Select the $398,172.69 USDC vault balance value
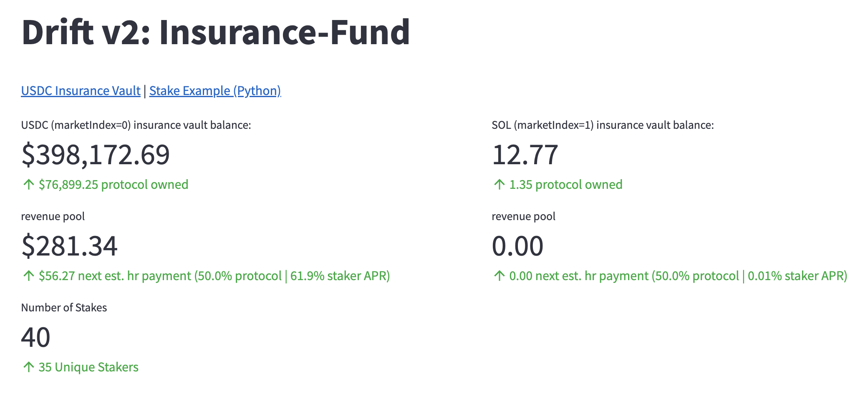Image resolution: width=868 pixels, height=401 pixels. click(96, 155)
